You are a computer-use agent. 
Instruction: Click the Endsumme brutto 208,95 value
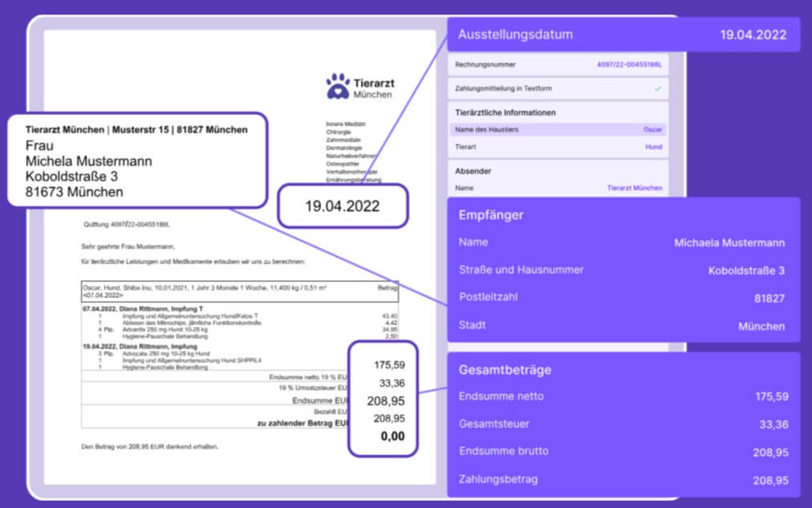coord(772,453)
